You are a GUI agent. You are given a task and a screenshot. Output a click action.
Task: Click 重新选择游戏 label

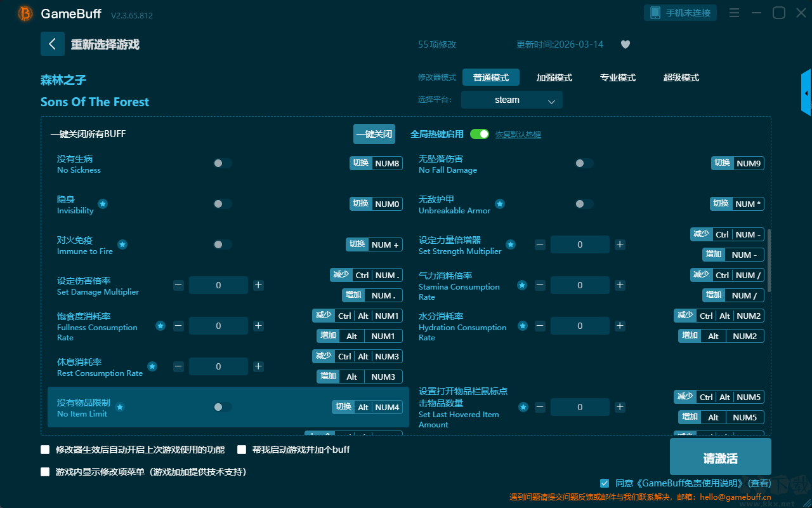tap(105, 44)
